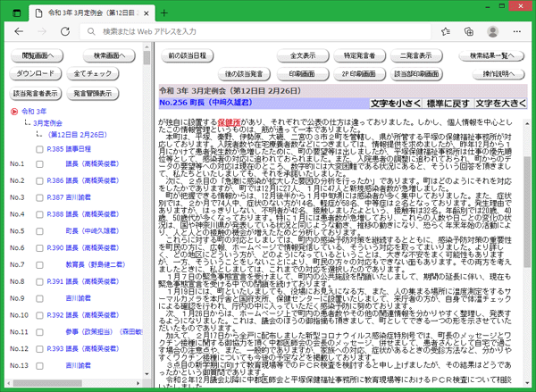This screenshot has height=392, width=536.
Task: Click the 検索画面へ button
Action: (x=109, y=55)
